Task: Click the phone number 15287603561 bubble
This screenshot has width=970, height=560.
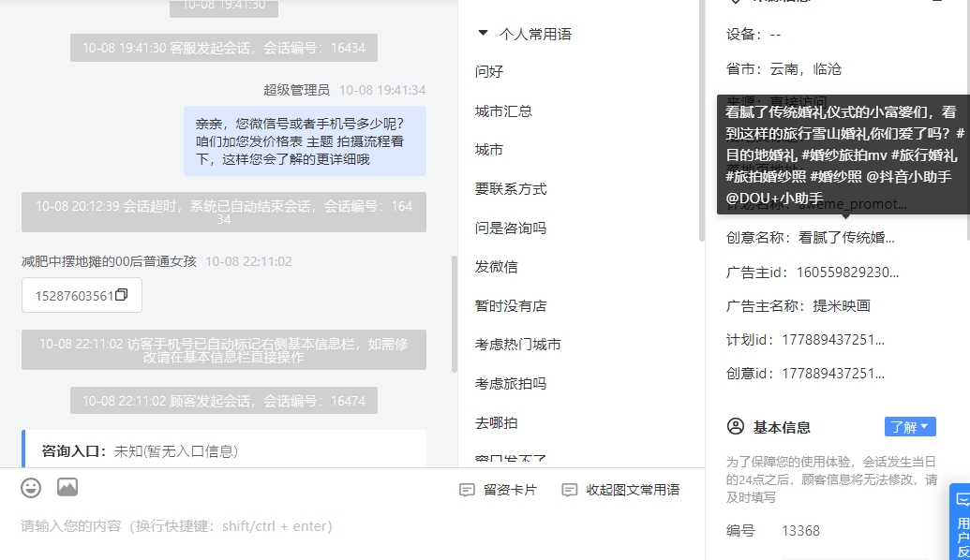Action: pyautogui.click(x=82, y=295)
